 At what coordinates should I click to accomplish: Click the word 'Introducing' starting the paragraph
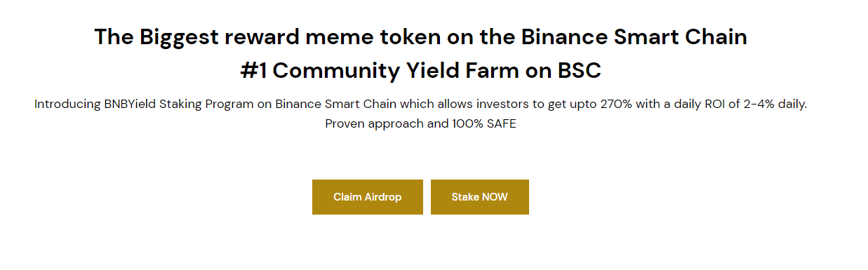(67, 104)
